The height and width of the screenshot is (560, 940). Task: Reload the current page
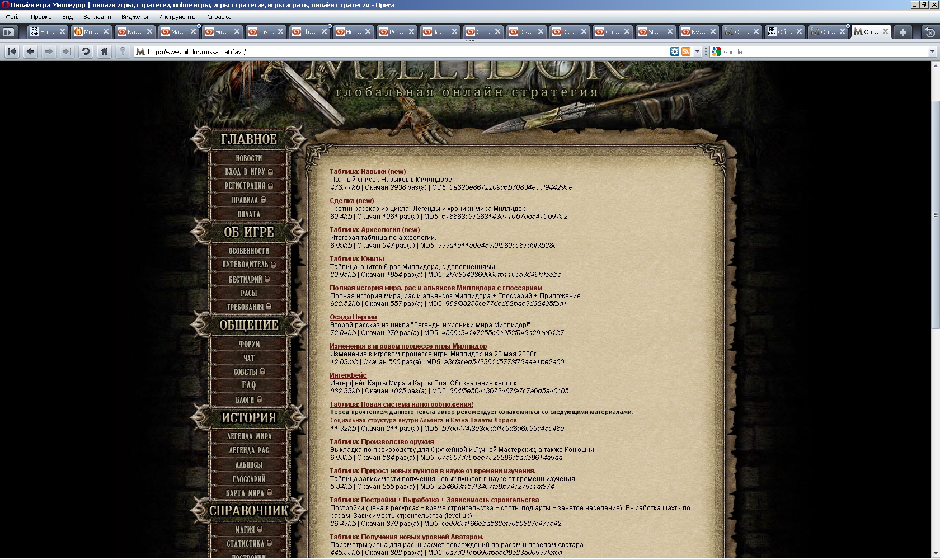(x=86, y=51)
